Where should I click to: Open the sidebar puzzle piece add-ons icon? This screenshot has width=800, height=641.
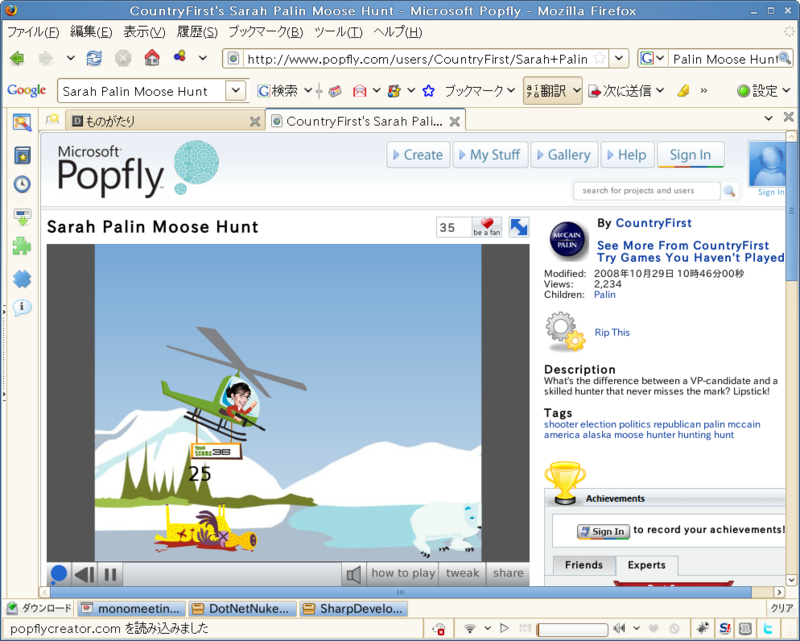coord(22,246)
